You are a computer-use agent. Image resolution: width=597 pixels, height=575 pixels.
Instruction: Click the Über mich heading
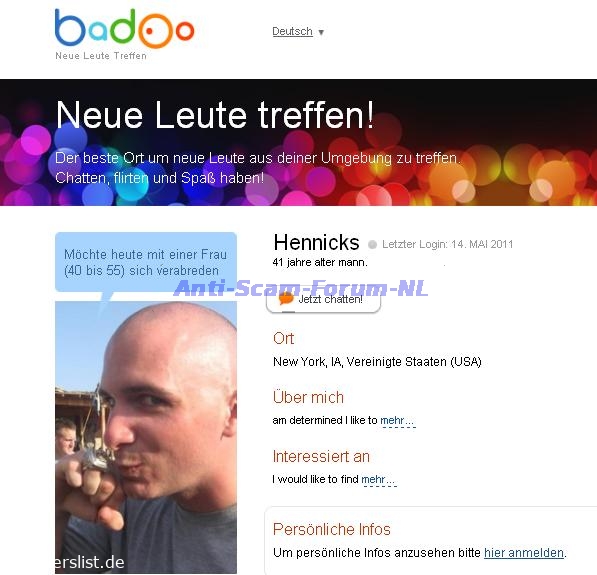pyautogui.click(x=308, y=398)
